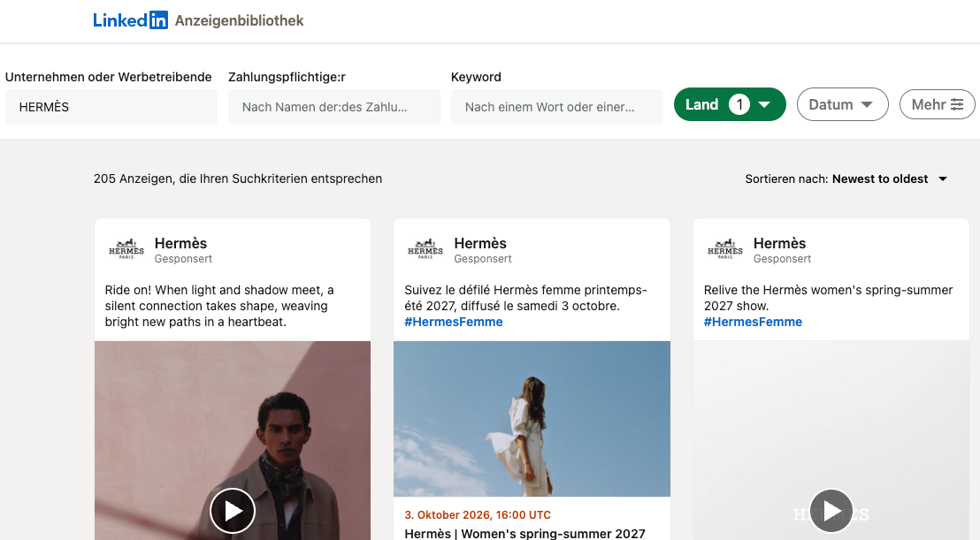980x540 pixels.
Task: Open the Mehr filters button
Action: click(937, 104)
